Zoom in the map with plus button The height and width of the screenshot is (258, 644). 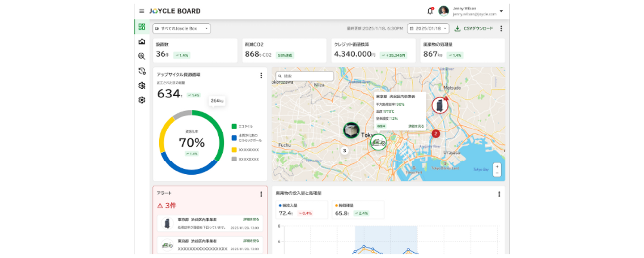point(497,167)
